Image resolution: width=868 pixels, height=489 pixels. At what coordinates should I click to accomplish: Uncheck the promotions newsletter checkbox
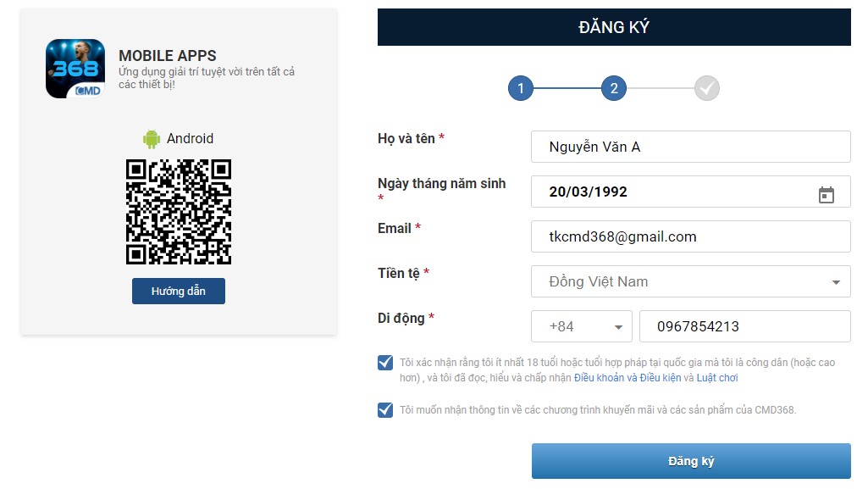pos(385,410)
